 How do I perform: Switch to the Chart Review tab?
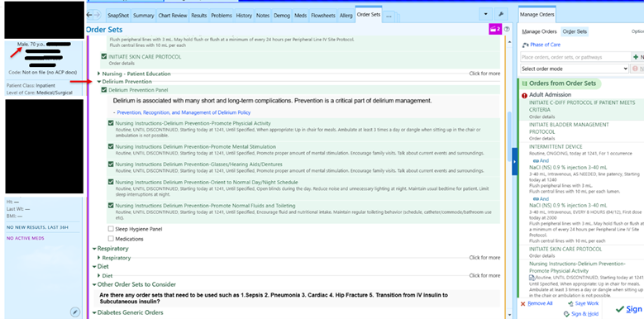pos(172,16)
